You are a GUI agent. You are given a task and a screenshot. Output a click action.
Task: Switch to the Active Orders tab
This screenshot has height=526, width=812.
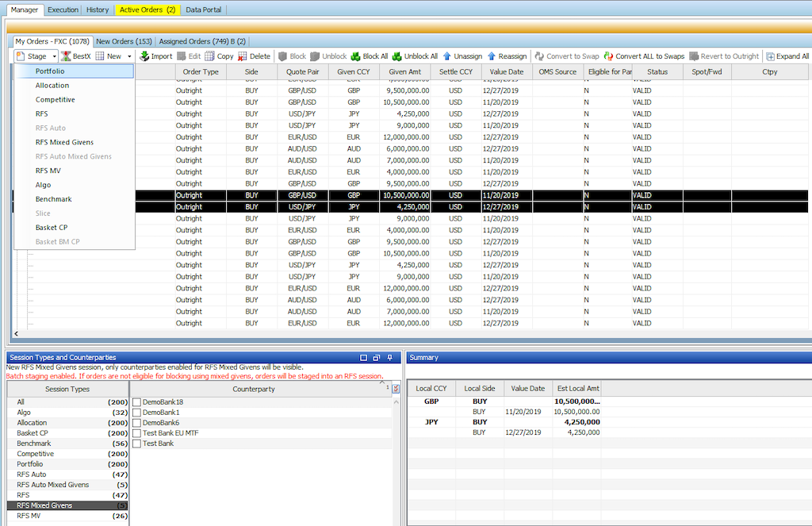coord(147,10)
